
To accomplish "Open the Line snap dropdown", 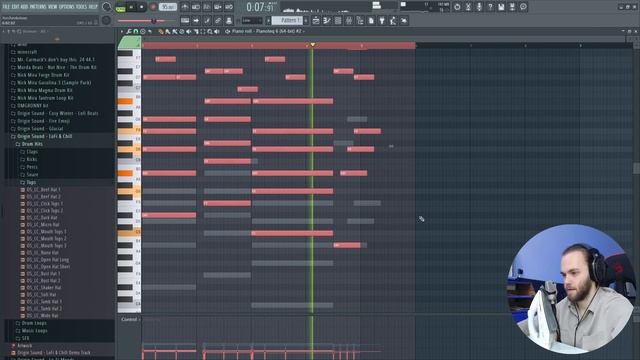I will [x=252, y=20].
